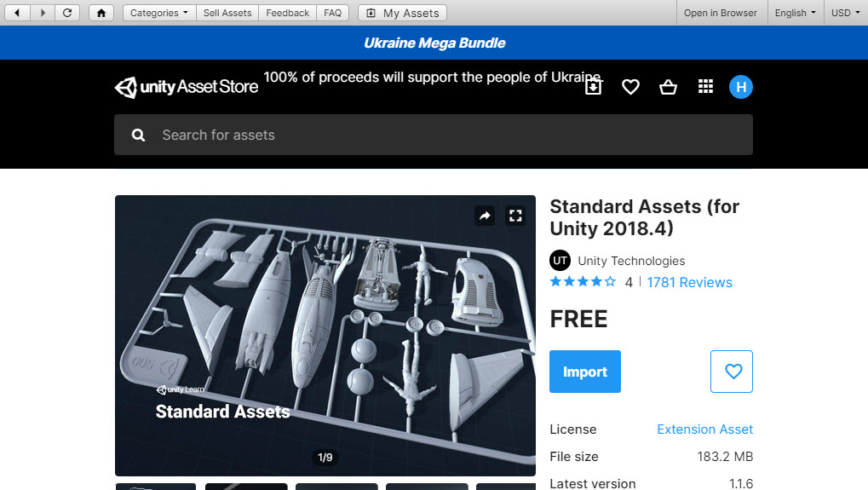The height and width of the screenshot is (490, 868).
Task: Share the asset with the share arrow icon
Action: [485, 216]
